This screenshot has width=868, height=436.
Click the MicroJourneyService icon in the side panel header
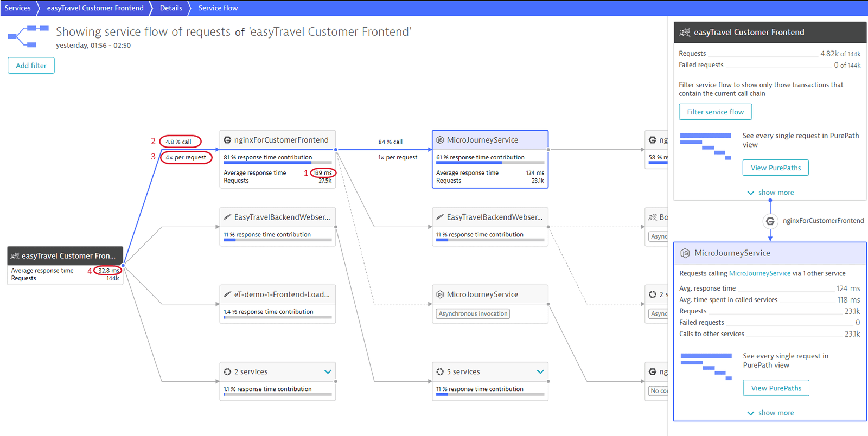tap(685, 253)
